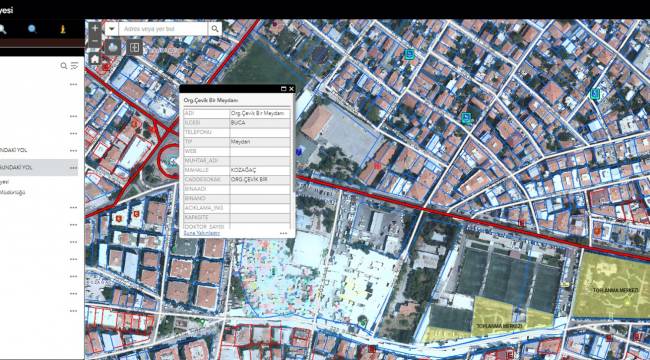Zoom in with the plus button
Screen dimensions: 650x360
(x=95, y=29)
